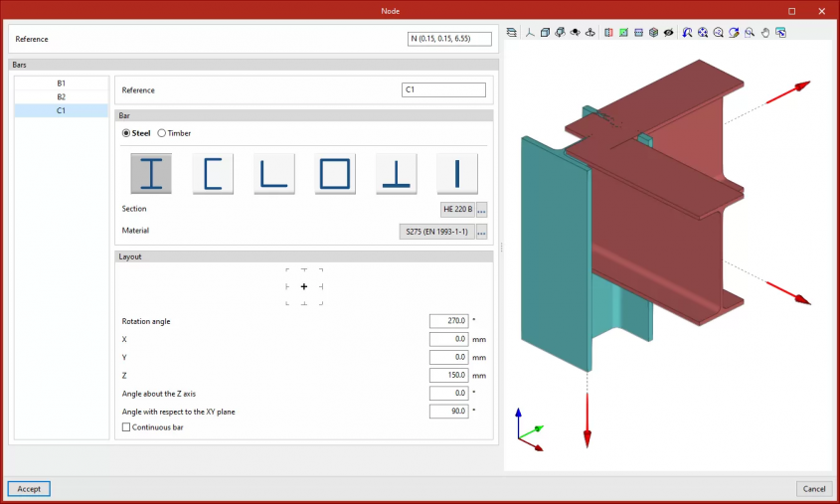
Task: Choose the isometric cube view icon
Action: tap(545, 33)
